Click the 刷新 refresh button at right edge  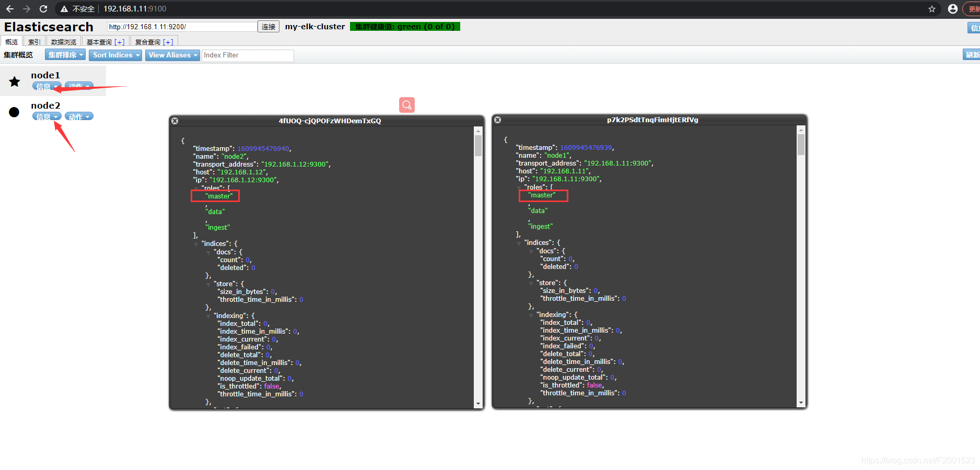tap(972, 55)
